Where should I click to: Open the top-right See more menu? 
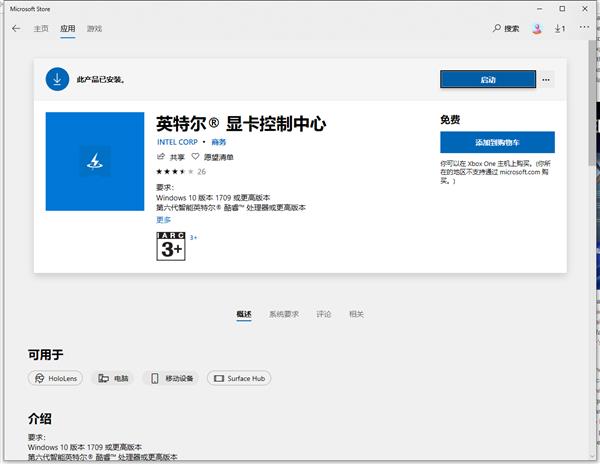pos(584,27)
